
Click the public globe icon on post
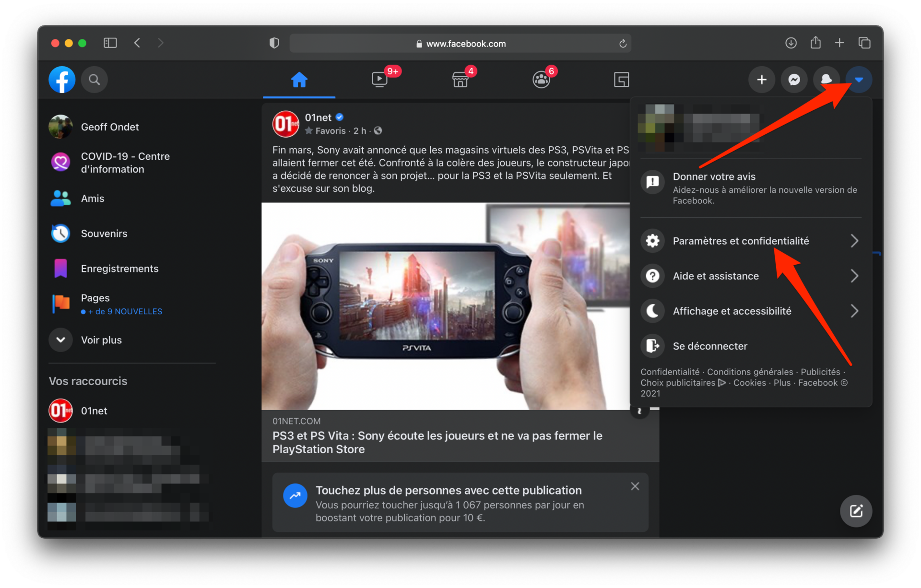tap(378, 130)
